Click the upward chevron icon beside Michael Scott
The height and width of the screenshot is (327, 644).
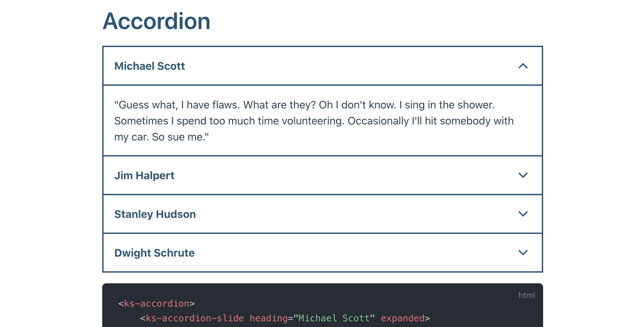pos(523,66)
